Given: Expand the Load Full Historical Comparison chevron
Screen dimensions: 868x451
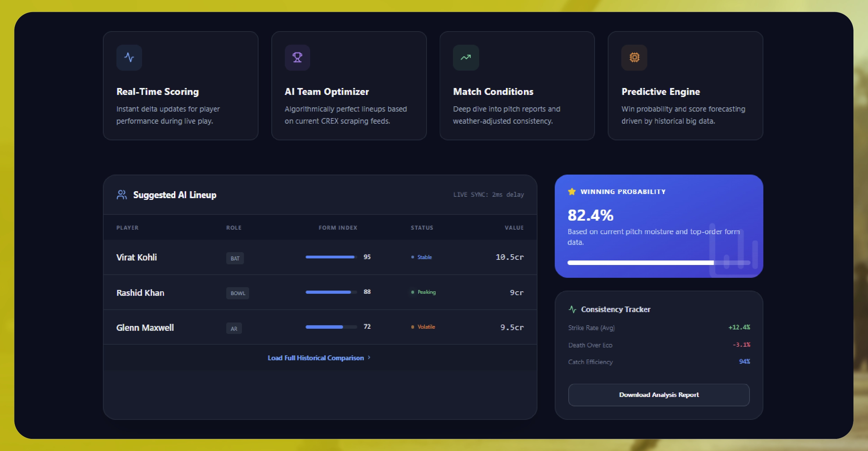Looking at the screenshot, I should (x=369, y=358).
